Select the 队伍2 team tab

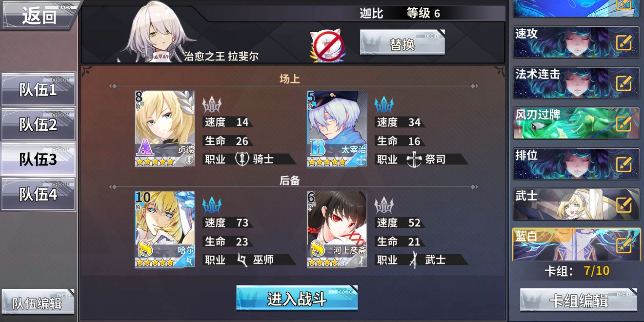tap(38, 124)
